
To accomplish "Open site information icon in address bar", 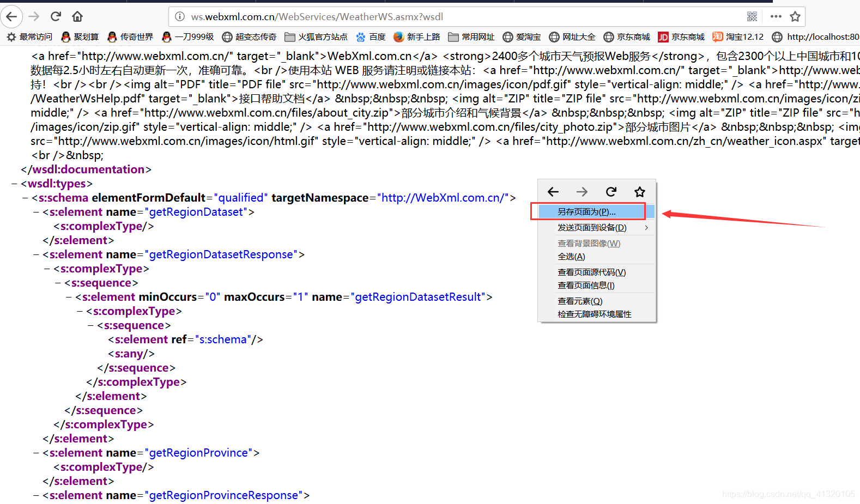I will pos(180,17).
